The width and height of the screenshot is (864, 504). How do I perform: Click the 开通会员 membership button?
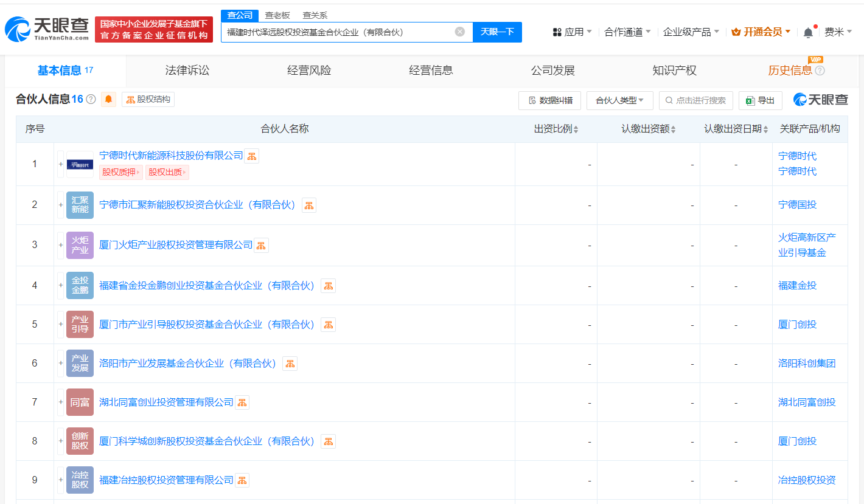point(761,32)
